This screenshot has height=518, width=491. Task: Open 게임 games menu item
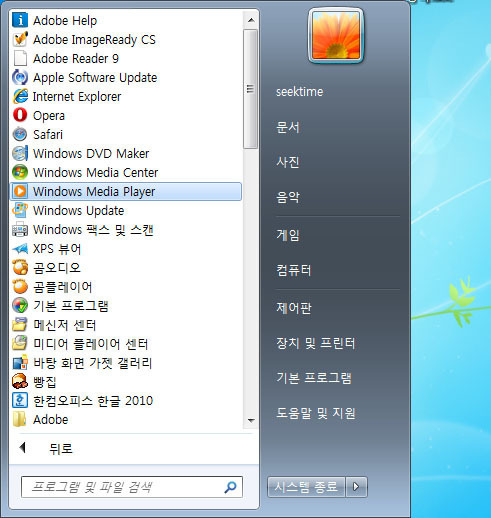pyautogui.click(x=288, y=235)
